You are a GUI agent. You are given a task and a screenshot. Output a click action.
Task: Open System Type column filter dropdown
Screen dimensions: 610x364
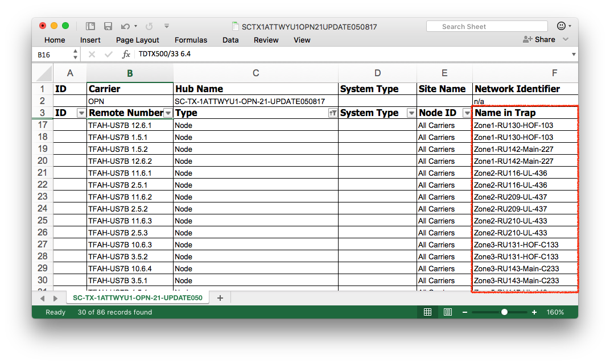click(411, 113)
